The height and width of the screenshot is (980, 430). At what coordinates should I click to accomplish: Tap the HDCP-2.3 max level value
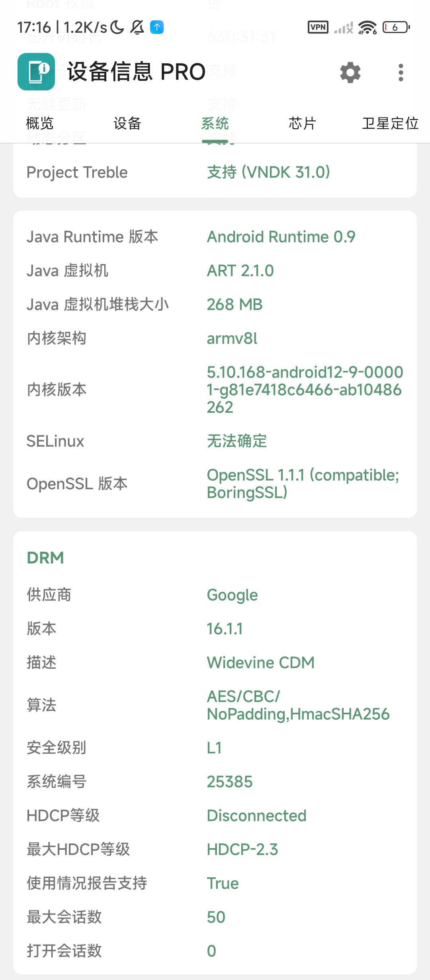click(242, 849)
